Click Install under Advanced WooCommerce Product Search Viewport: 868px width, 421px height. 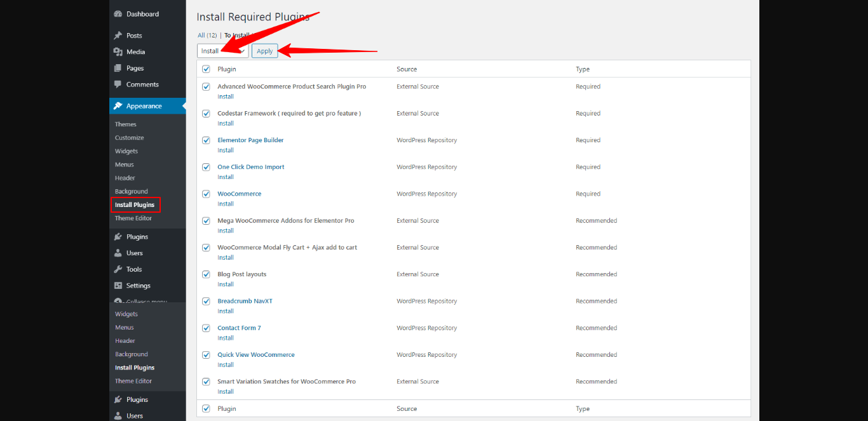pyautogui.click(x=226, y=97)
